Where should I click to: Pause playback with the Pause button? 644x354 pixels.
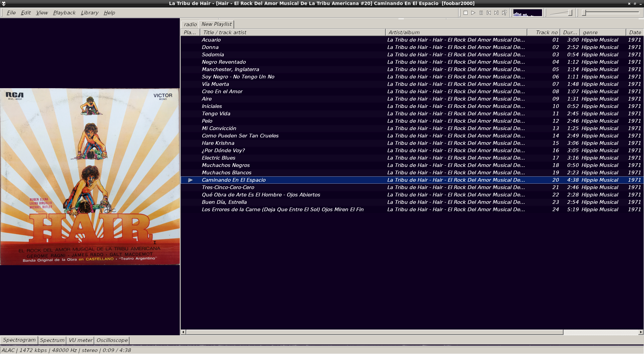481,13
